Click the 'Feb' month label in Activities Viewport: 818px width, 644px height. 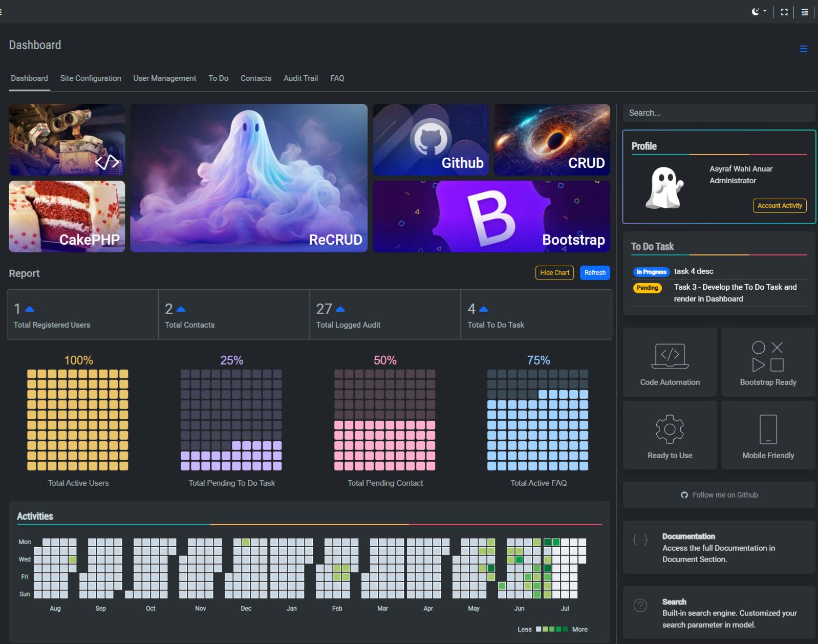tap(337, 609)
